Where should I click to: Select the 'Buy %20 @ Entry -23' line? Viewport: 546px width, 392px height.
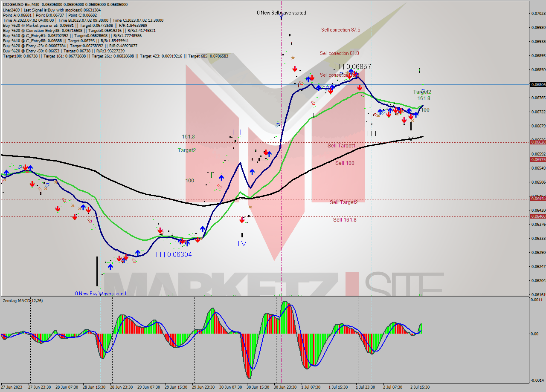70,46
